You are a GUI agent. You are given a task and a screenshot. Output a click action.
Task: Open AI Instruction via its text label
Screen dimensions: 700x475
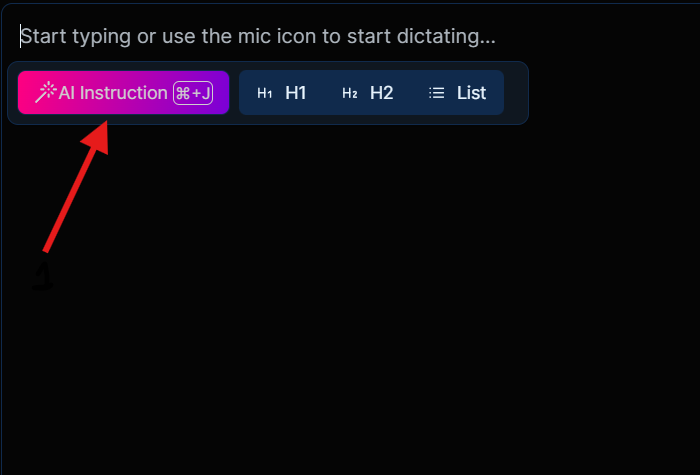pyautogui.click(x=113, y=93)
